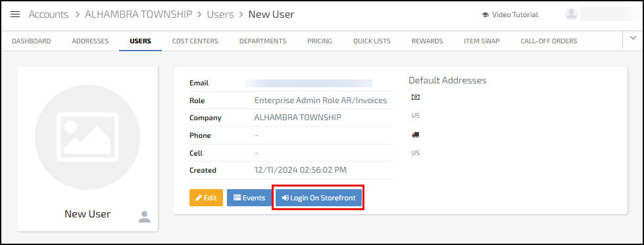Screen dimensions: 644x245
Task: Open the hamburger navigation menu
Action: pyautogui.click(x=15, y=14)
